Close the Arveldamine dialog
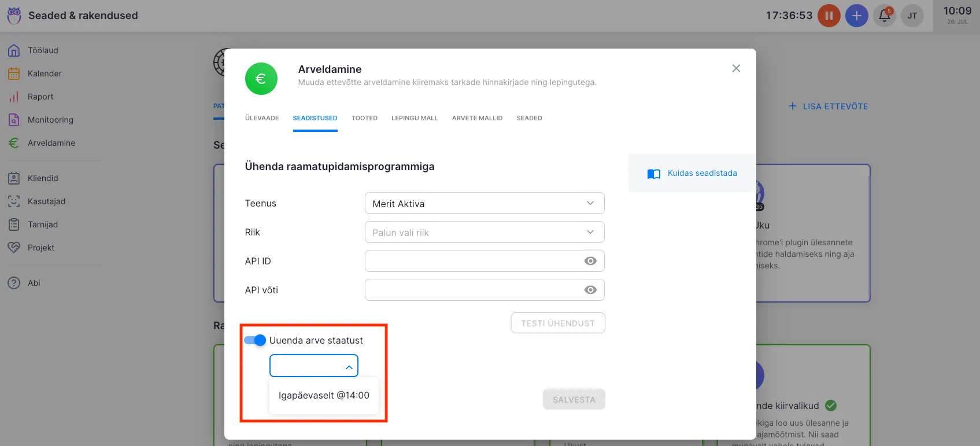 [x=735, y=68]
